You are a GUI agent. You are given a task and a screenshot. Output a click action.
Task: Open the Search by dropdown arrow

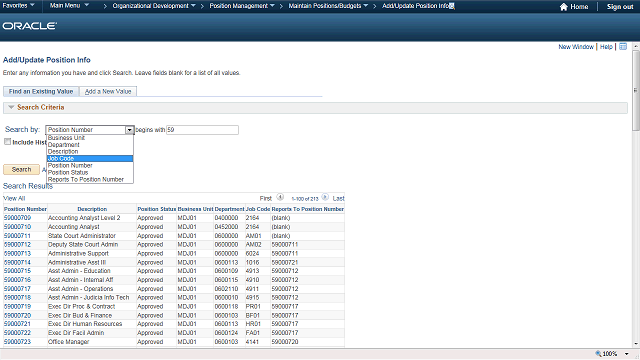[x=129, y=130]
